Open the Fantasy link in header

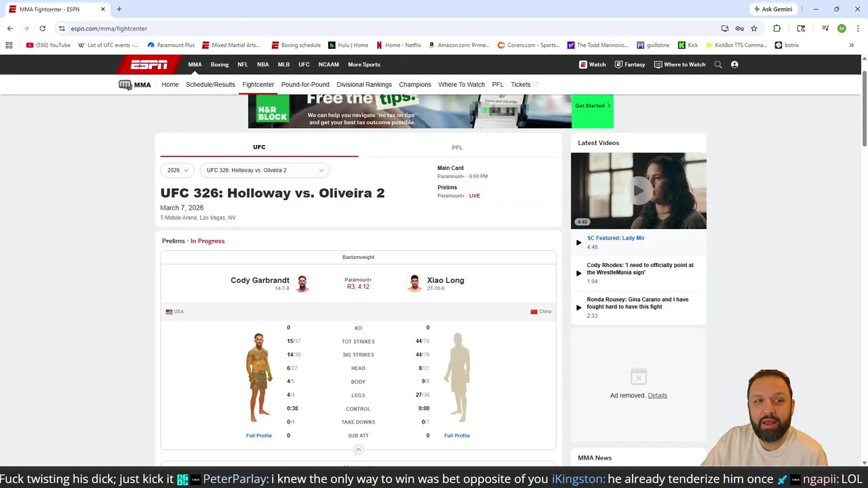click(x=630, y=64)
